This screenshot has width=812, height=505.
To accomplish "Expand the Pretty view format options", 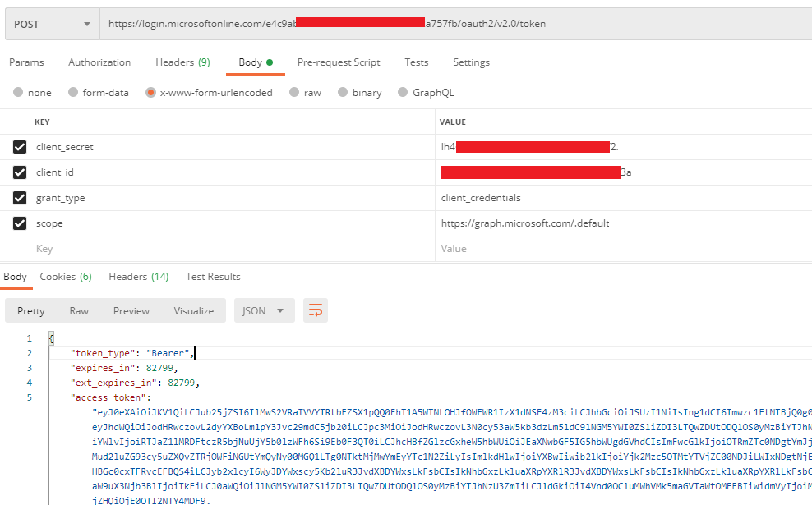I will [x=30, y=310].
